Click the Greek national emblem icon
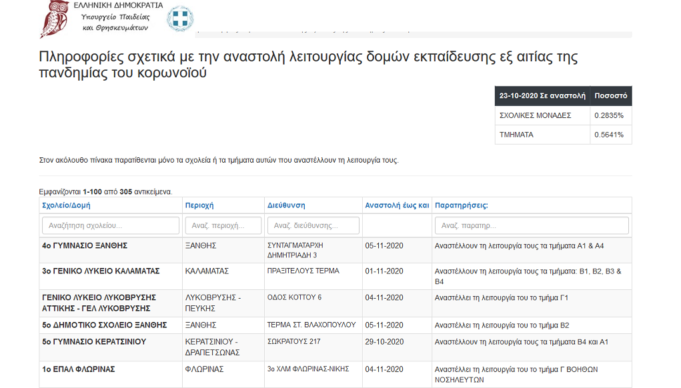 pyautogui.click(x=180, y=19)
